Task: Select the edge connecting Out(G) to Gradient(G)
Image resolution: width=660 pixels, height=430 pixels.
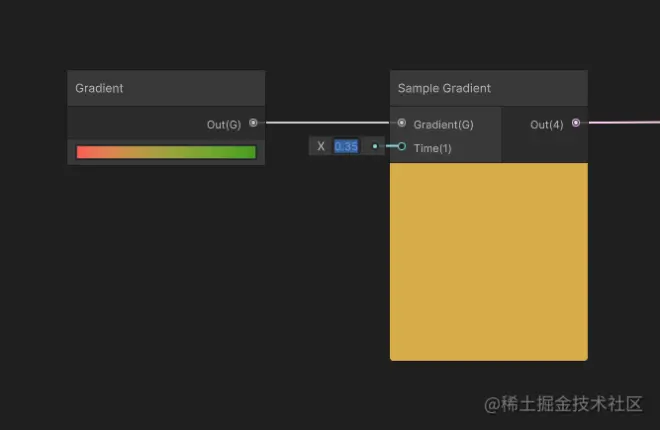Action: point(327,122)
